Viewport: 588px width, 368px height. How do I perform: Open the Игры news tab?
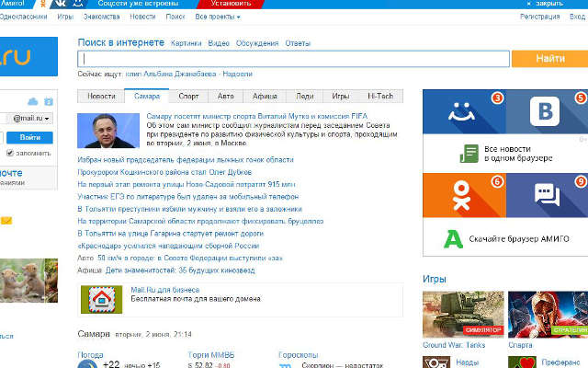pyautogui.click(x=340, y=96)
